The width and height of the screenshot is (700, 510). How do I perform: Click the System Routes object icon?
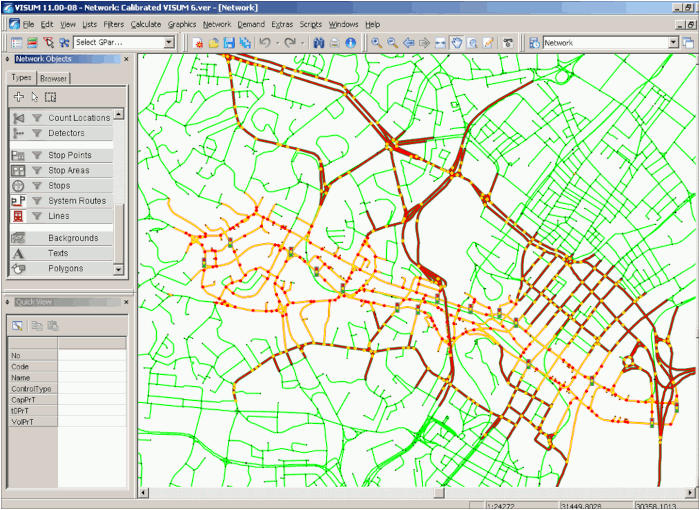(x=18, y=201)
